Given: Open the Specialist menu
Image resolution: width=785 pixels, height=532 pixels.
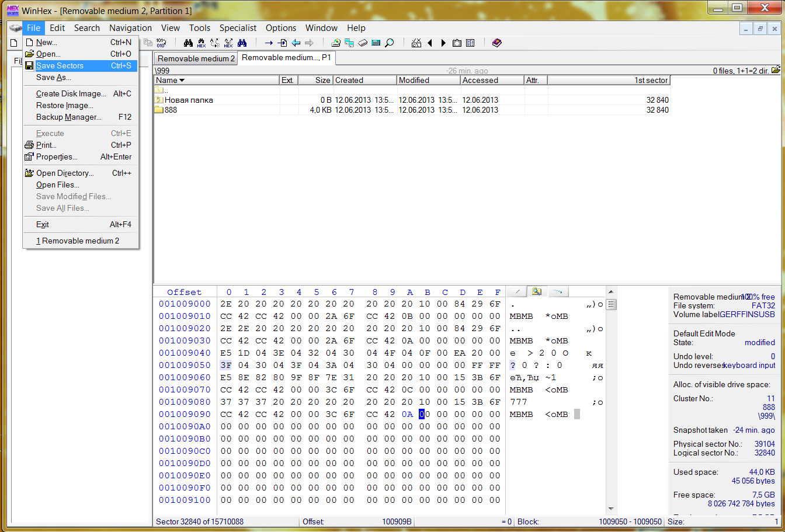Looking at the screenshot, I should [238, 28].
